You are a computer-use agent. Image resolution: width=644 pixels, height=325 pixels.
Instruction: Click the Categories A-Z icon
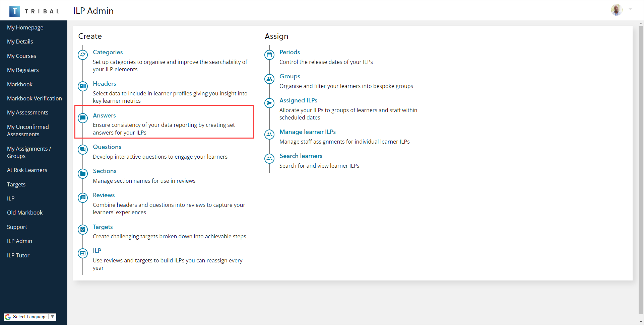pos(82,55)
